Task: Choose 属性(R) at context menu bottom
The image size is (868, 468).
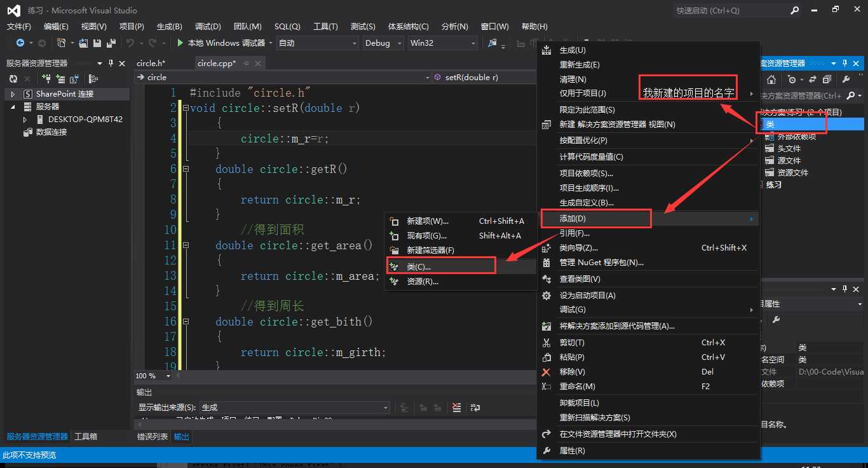Action: [x=649, y=451]
